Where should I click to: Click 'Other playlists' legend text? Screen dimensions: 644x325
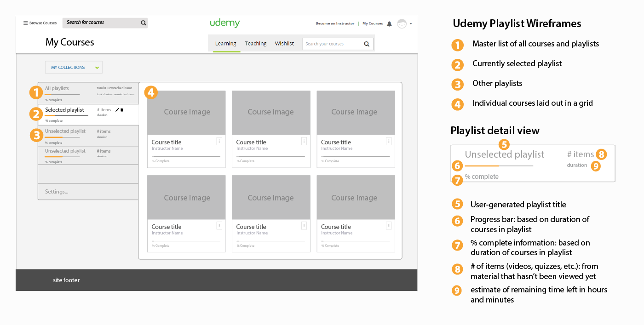[497, 83]
